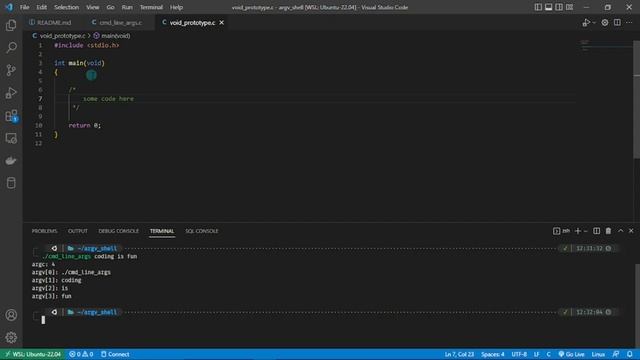Kill terminal with trash icon
The image size is (640, 360).
coord(608,231)
